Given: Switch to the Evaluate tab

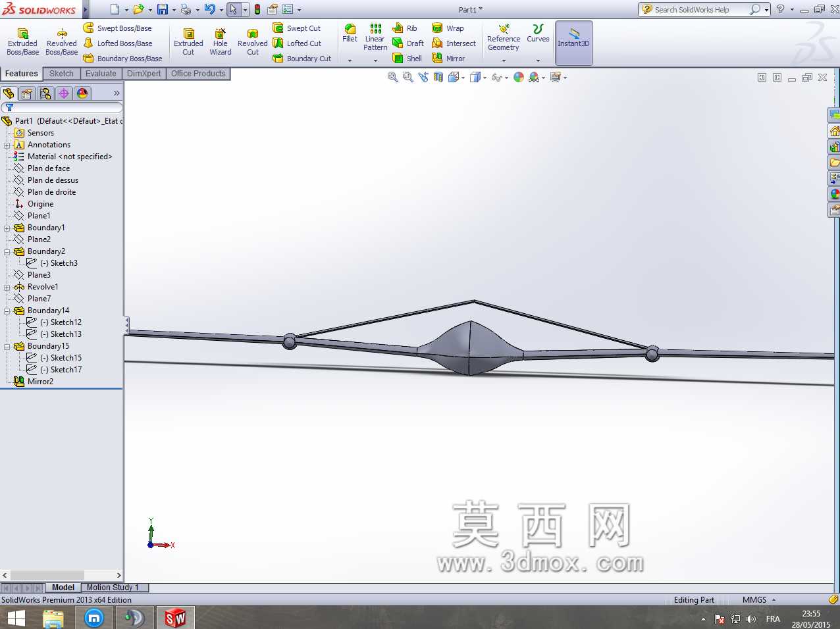Looking at the screenshot, I should point(101,74).
